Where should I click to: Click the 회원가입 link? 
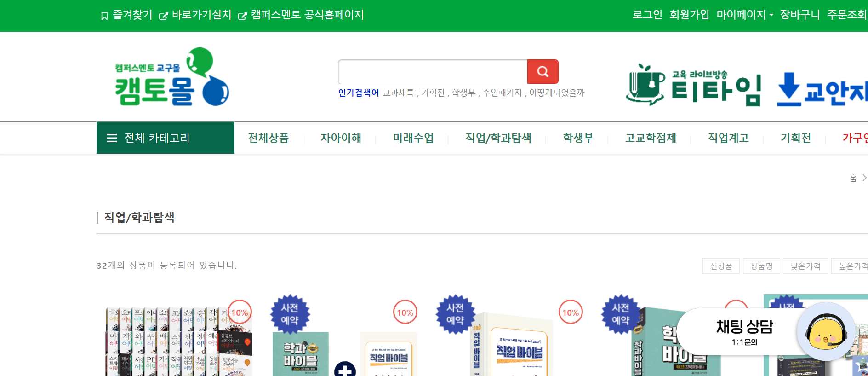pyautogui.click(x=689, y=15)
